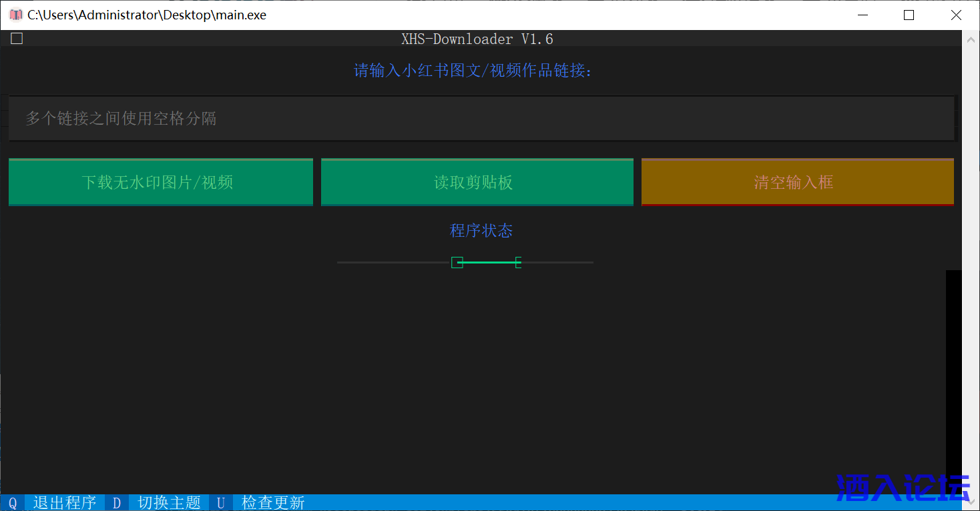Select 切换主题 to switch theme
Image resolution: width=980 pixels, height=511 pixels.
(169, 502)
